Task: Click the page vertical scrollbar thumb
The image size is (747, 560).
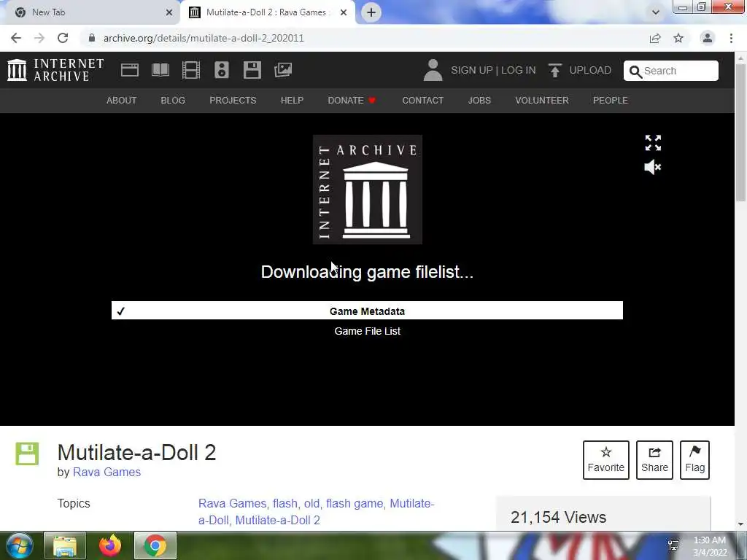Action: click(x=740, y=133)
